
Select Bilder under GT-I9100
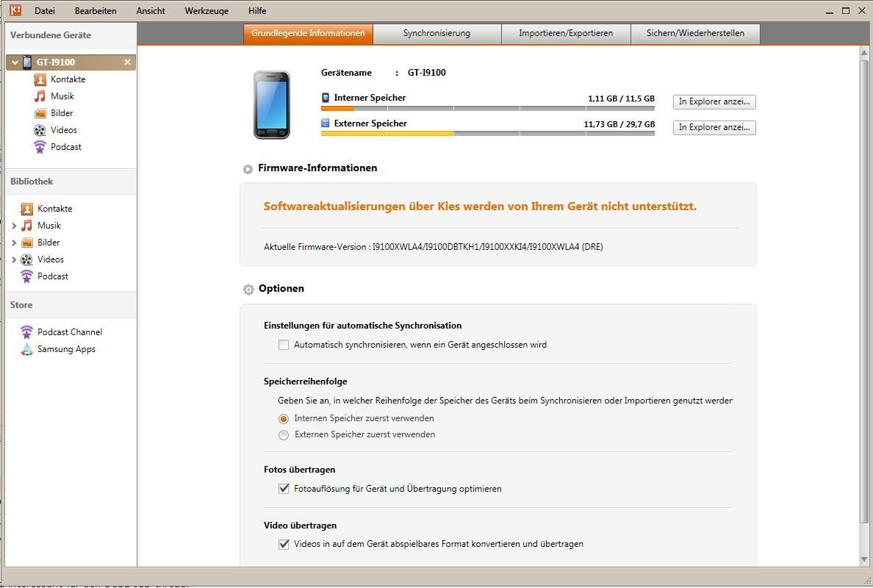pos(62,113)
